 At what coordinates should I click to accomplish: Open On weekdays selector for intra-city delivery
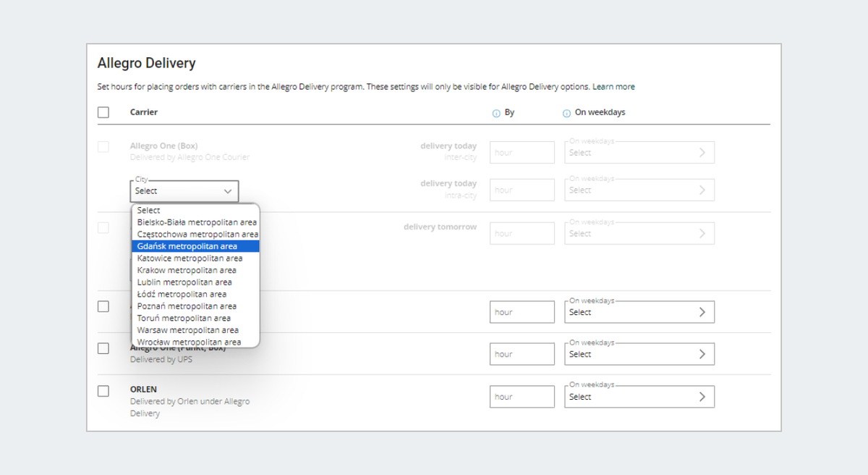point(639,190)
